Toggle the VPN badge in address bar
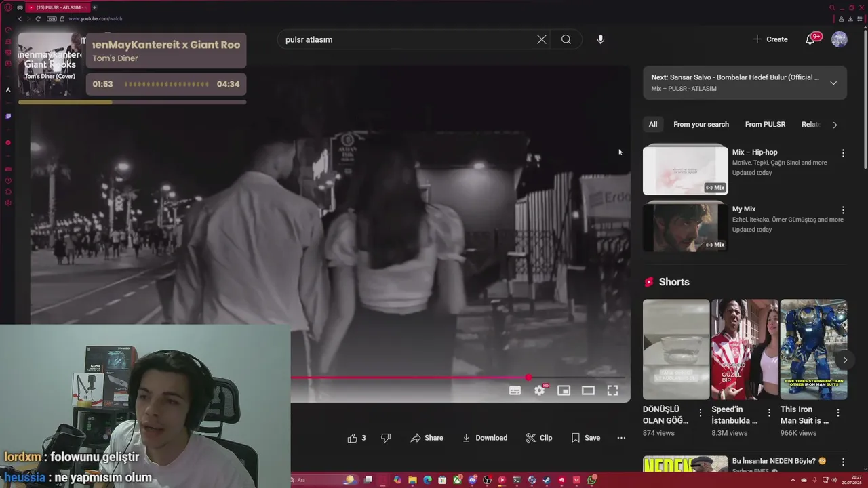The height and width of the screenshot is (488, 868). (52, 19)
